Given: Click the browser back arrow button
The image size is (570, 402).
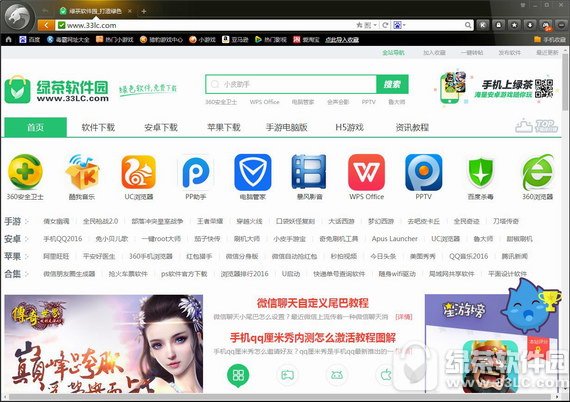Looking at the screenshot, I should pyautogui.click(x=46, y=25).
